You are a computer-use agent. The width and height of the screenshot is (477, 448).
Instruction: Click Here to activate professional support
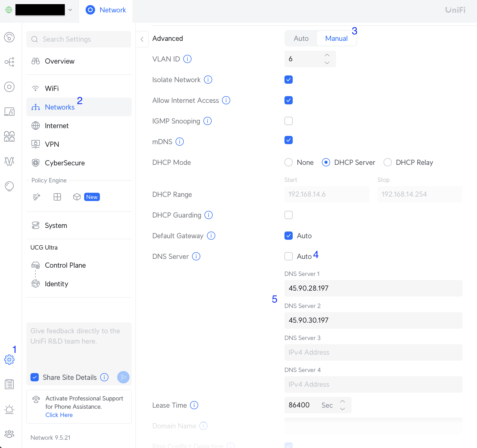pyautogui.click(x=59, y=415)
